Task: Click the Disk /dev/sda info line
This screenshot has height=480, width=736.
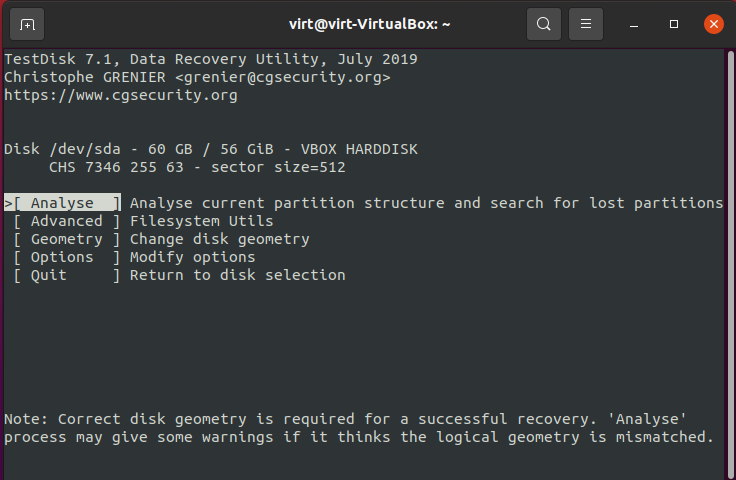Action: 211,149
